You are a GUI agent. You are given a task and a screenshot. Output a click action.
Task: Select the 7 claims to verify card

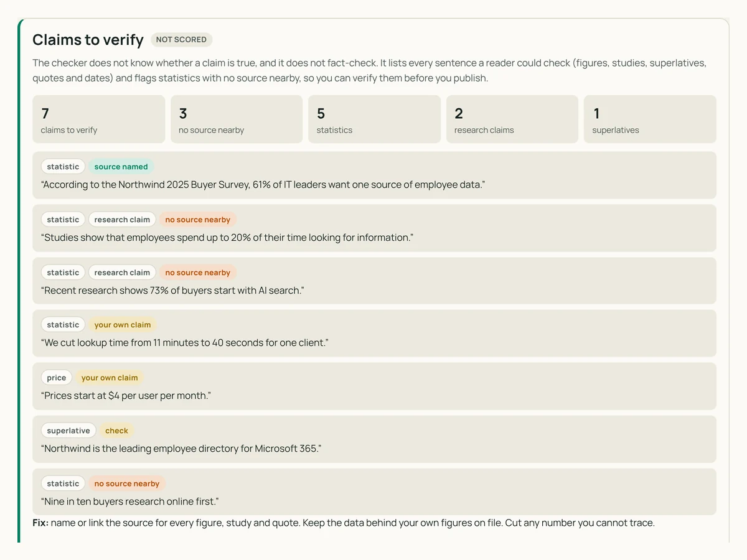point(99,119)
